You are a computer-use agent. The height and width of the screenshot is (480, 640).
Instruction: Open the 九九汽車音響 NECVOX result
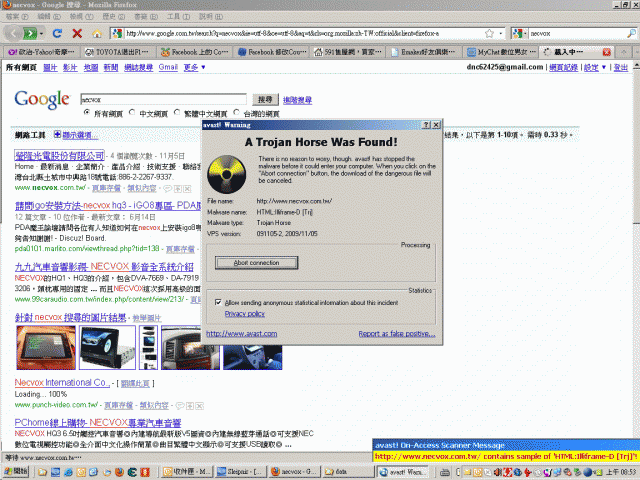pyautogui.click(x=104, y=267)
